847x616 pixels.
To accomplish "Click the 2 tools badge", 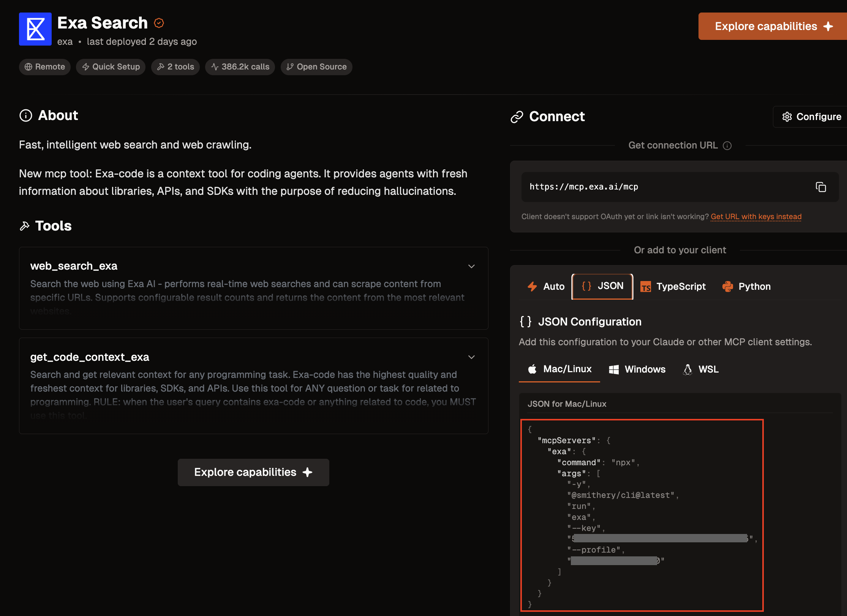I will 175,67.
